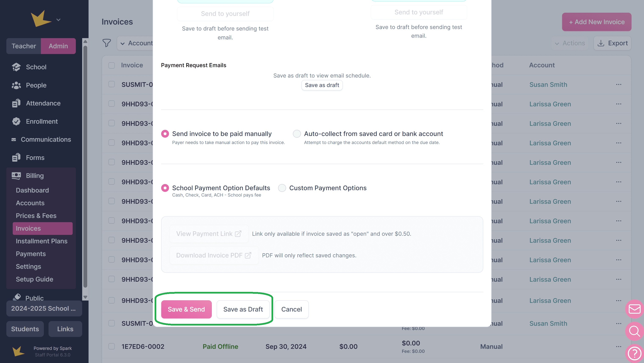Switch to the Teacher tab
This screenshot has width=644, height=363.
click(24, 46)
